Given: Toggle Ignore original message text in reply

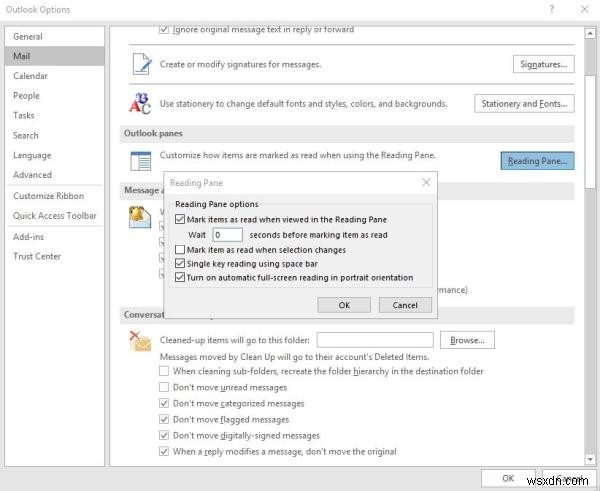Looking at the screenshot, I should tap(164, 29).
